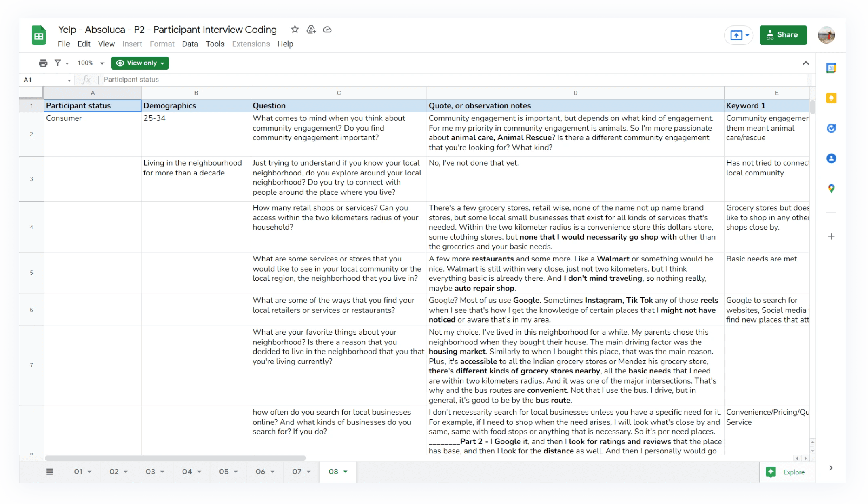Click the Explore button label

(794, 472)
